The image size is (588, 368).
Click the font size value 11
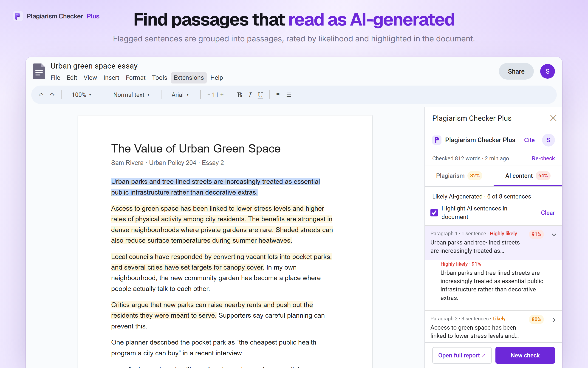point(215,95)
